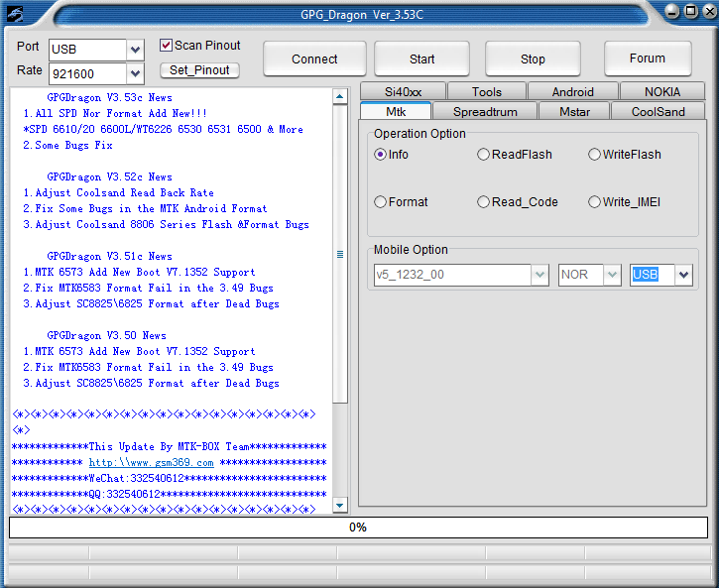The image size is (719, 588).
Task: Click the 'Adjust Coolsand Read Back Rate' line
Action: coord(118,192)
